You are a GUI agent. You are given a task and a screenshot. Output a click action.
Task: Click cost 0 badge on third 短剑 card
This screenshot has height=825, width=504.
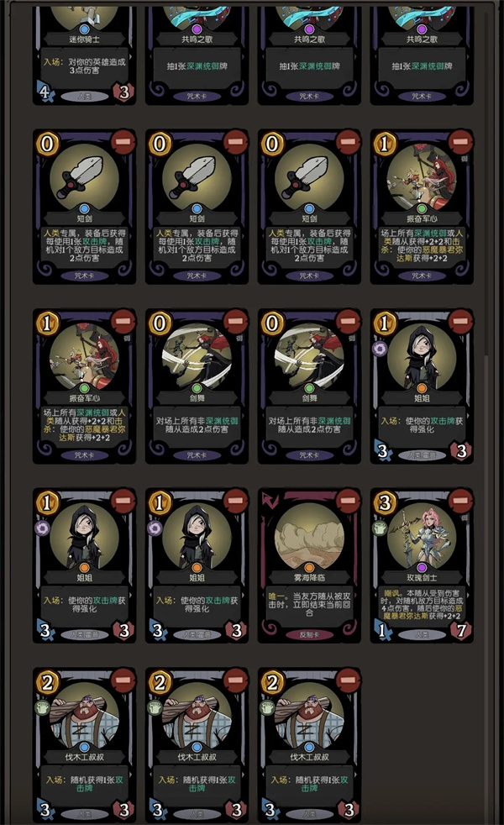272,144
